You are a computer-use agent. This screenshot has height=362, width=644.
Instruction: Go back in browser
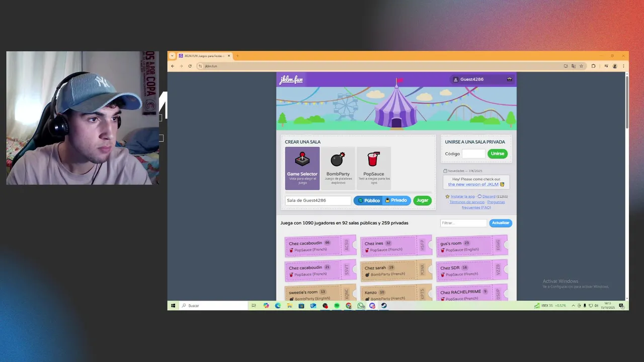coord(173,66)
